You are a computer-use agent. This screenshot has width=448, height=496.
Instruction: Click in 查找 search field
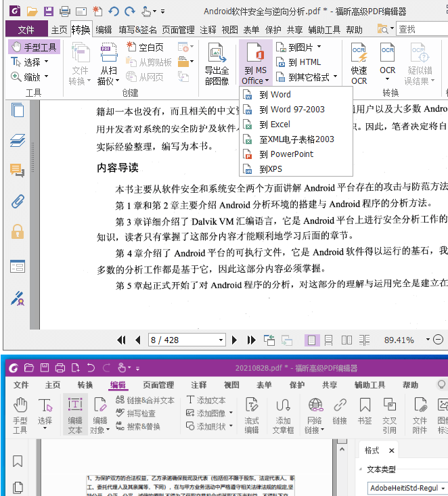422,29
